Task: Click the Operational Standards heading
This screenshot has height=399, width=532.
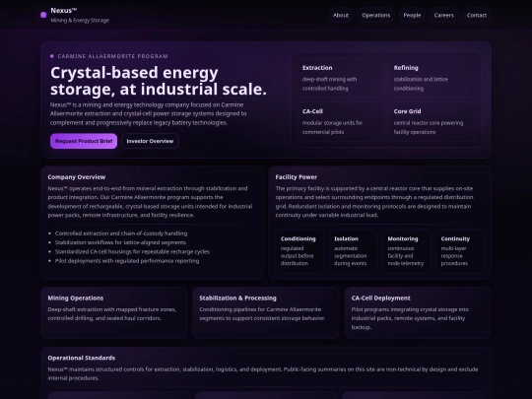Action: click(x=82, y=358)
